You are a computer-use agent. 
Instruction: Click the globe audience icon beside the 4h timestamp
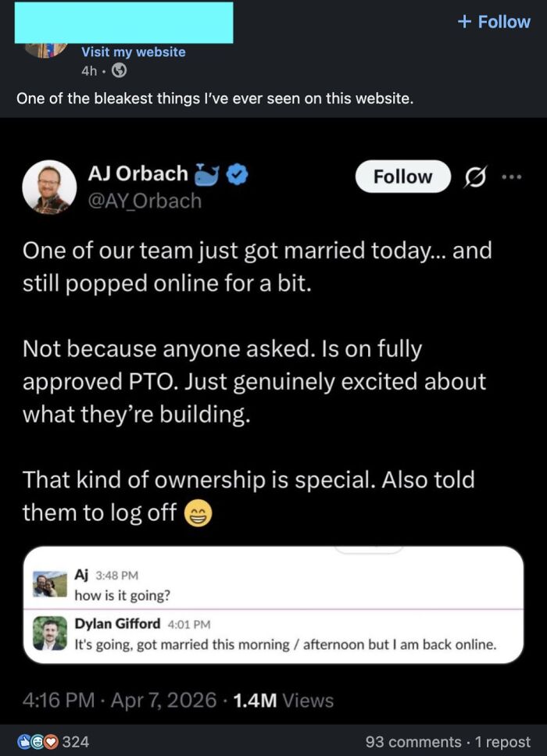[118, 69]
